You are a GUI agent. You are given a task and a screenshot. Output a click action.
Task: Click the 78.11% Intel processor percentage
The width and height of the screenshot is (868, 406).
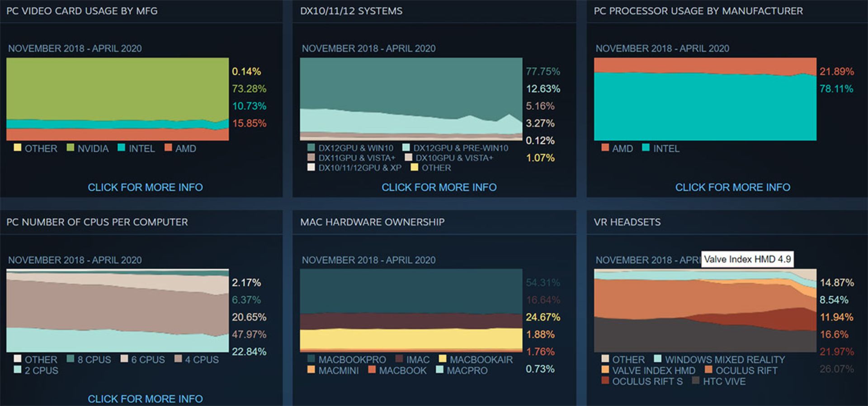tap(836, 89)
